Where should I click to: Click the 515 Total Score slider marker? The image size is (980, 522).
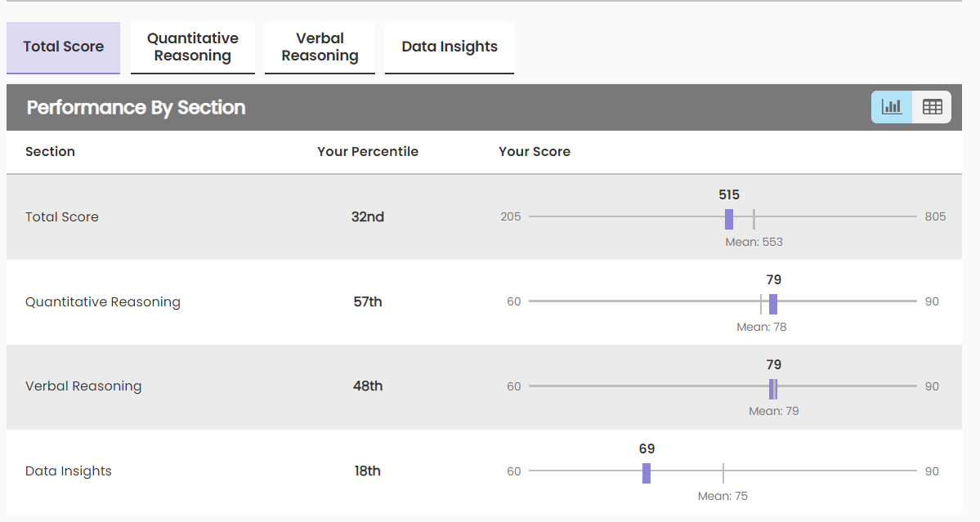point(729,218)
